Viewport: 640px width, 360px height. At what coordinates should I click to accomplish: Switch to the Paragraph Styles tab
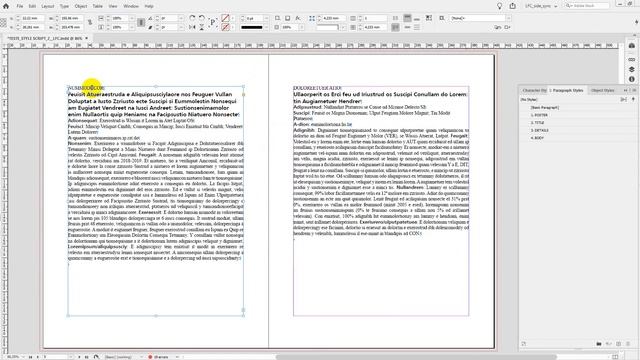(x=567, y=90)
